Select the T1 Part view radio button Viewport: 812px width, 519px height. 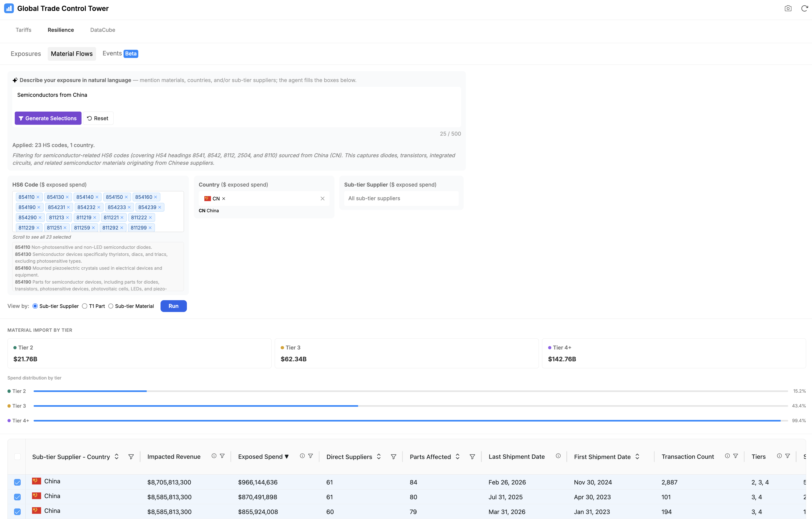[x=85, y=306]
